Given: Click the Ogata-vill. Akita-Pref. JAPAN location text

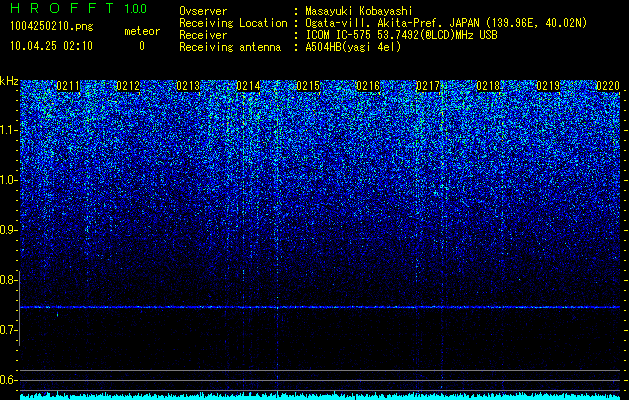Looking at the screenshot, I should pyautogui.click(x=446, y=23).
